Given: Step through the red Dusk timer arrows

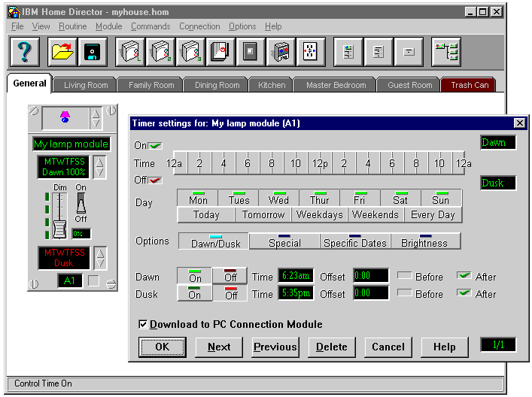Looking at the screenshot, I should (x=100, y=258).
